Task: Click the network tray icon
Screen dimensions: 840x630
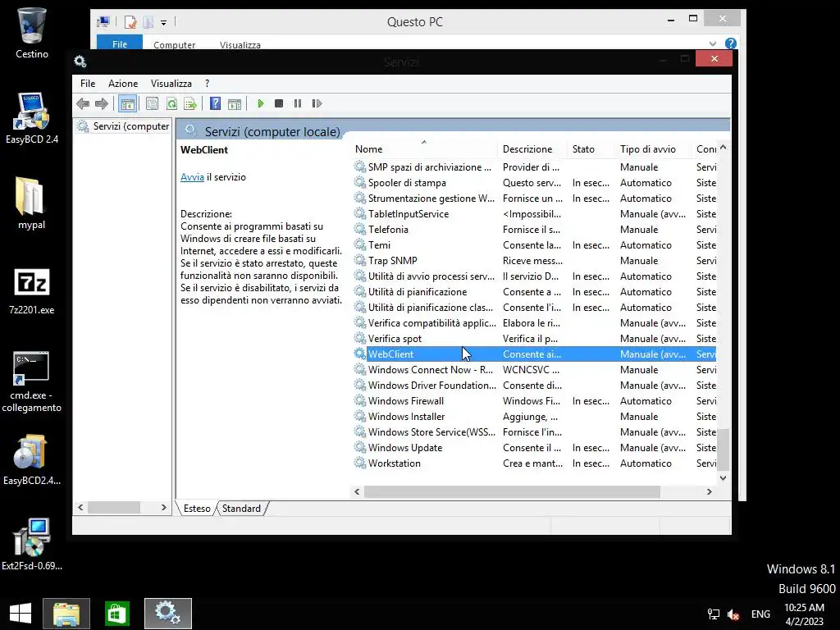Action: pyautogui.click(x=714, y=614)
